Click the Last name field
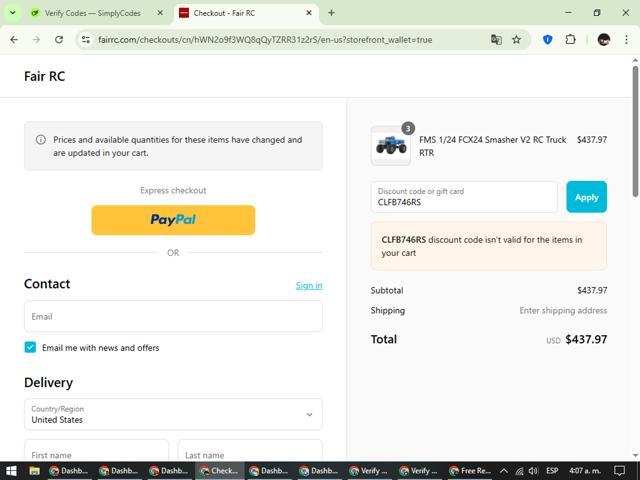The image size is (640, 480). (250, 450)
